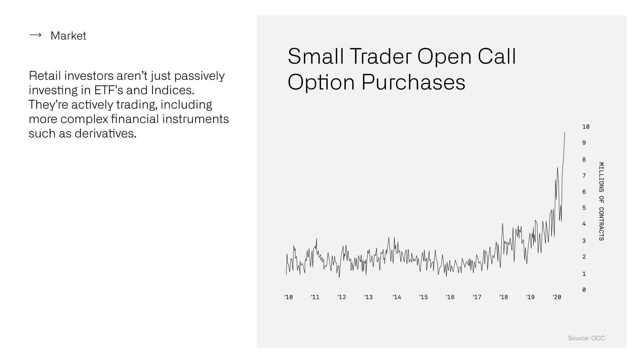Viewport: 644px width, 362px height.
Task: Click the 2020 peak of the line chart
Action: pos(565,133)
